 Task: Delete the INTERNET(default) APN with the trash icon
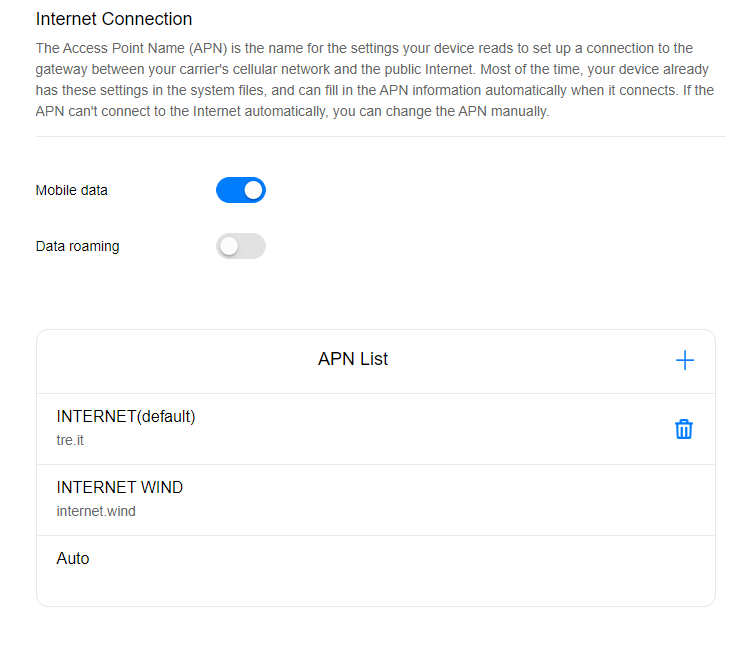[684, 429]
